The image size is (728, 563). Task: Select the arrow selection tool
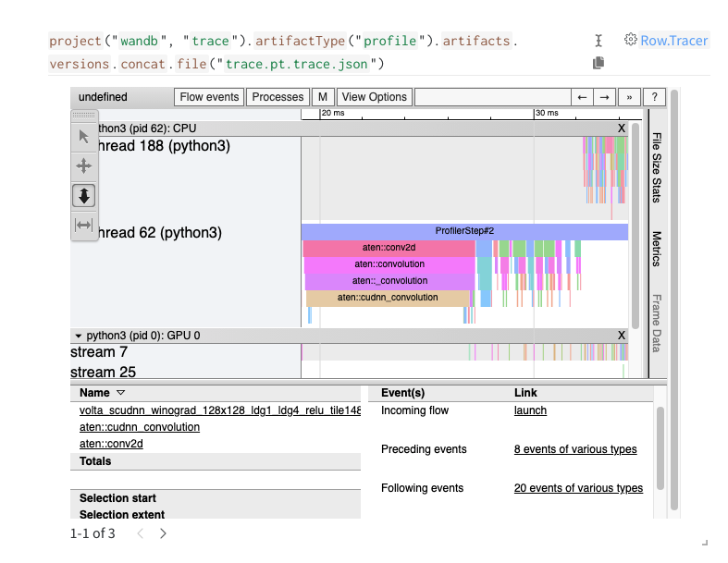pos(83,137)
